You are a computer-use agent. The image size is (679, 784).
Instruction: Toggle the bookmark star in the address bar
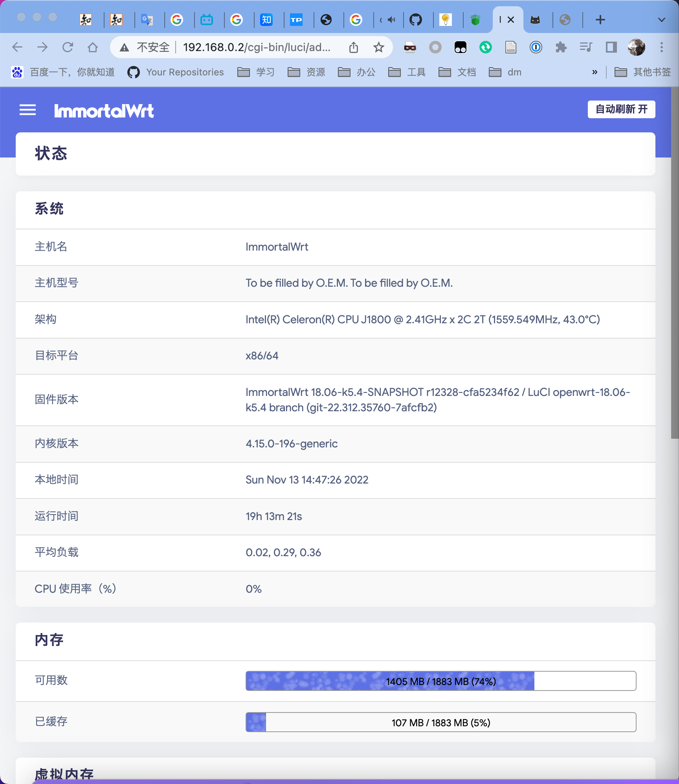click(378, 47)
